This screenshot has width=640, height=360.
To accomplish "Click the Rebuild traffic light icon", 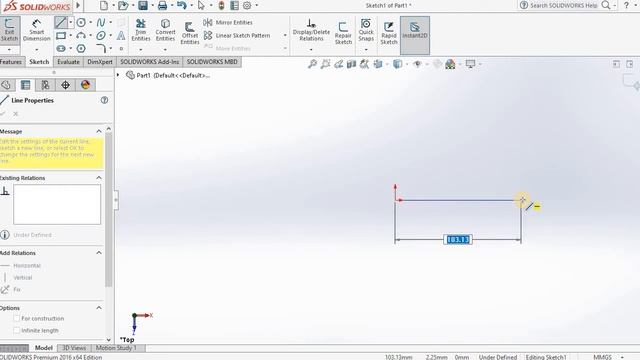I will click(x=221, y=5).
